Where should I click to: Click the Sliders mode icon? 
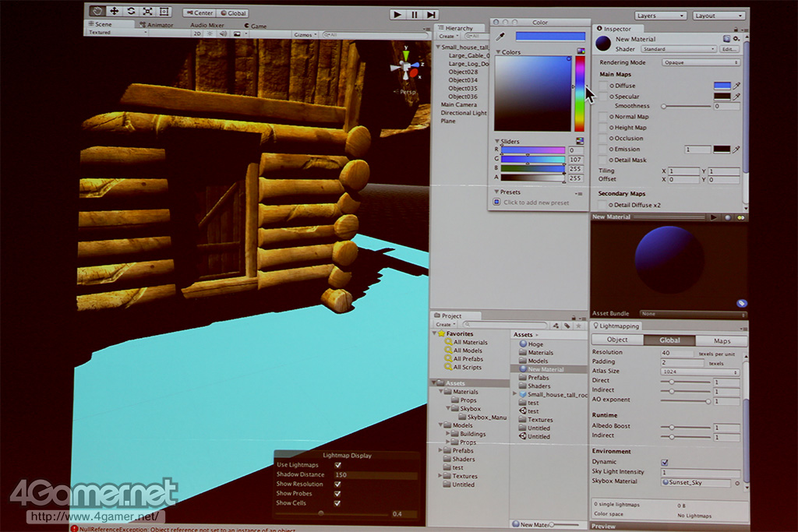pyautogui.click(x=580, y=141)
